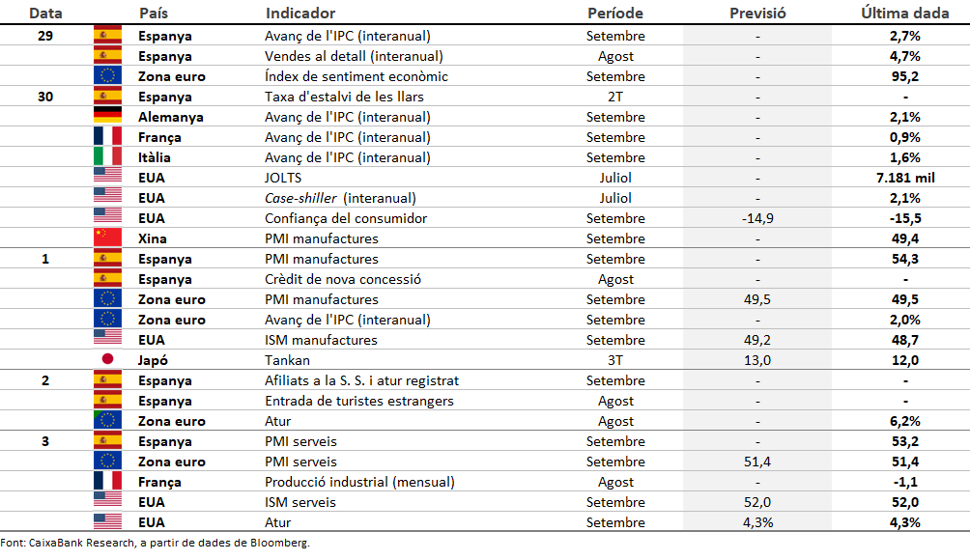Select the US flag in the JOLTS row

(x=107, y=178)
